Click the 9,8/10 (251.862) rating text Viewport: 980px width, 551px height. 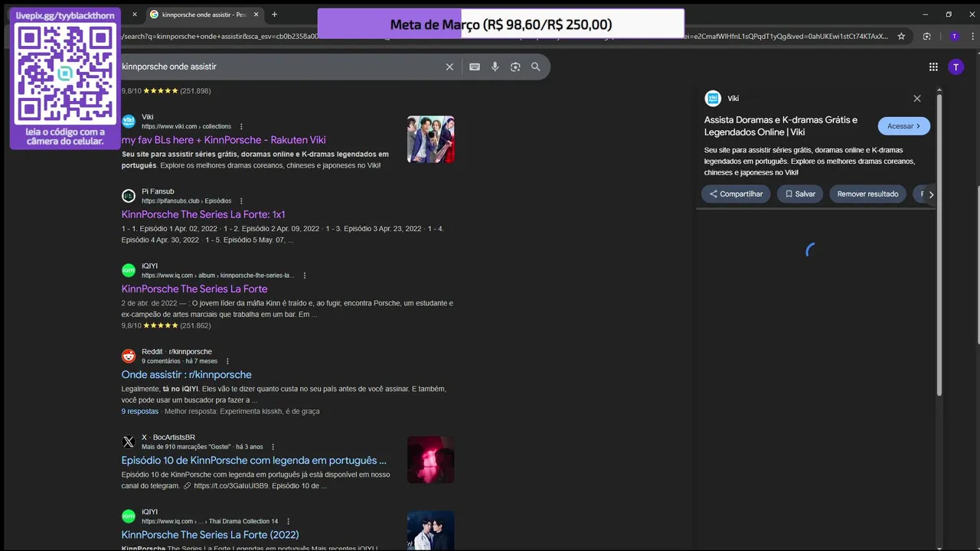166,326
